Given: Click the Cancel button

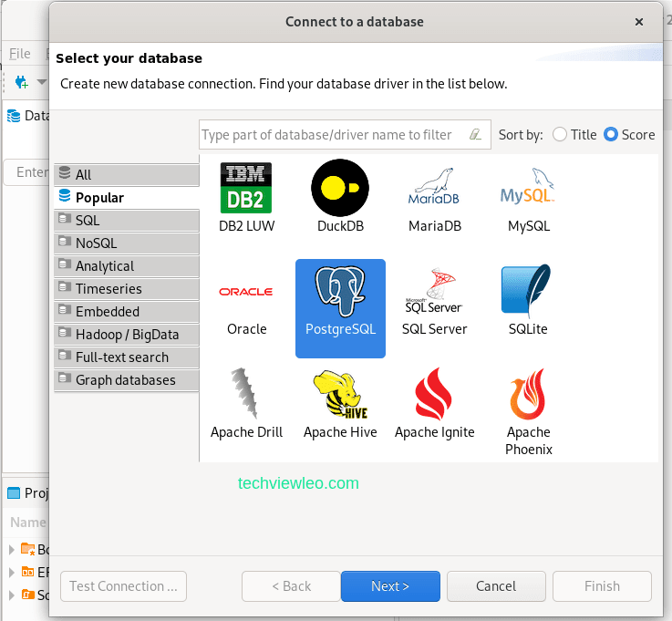Looking at the screenshot, I should 496,585.
